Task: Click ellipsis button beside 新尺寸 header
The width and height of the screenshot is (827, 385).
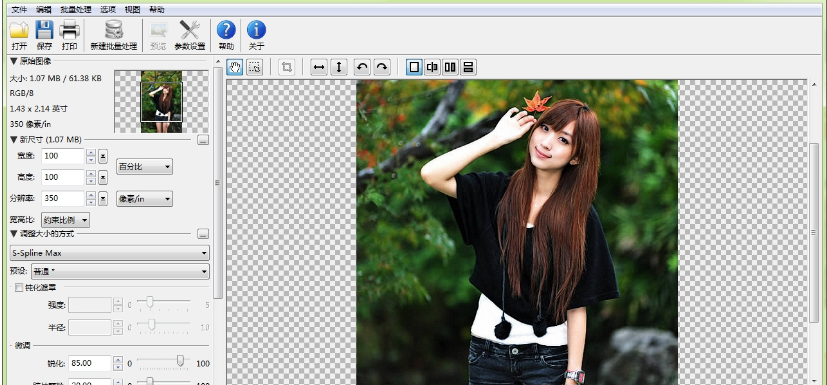Action: click(203, 140)
